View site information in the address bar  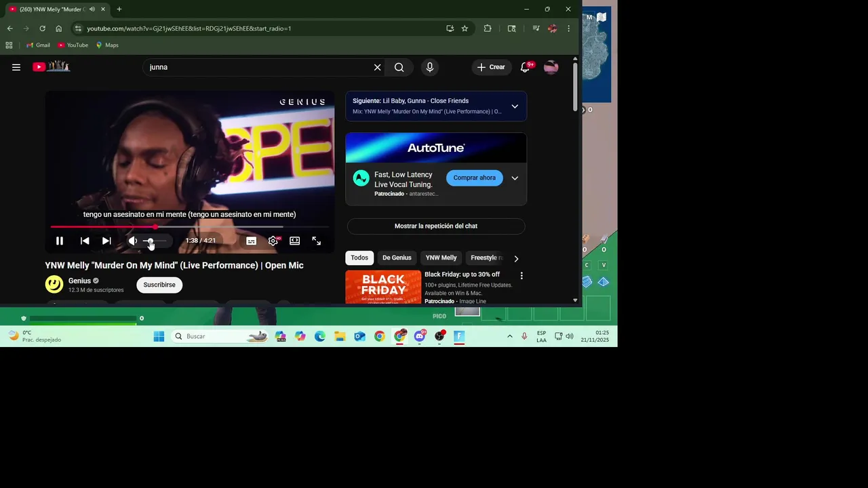(x=78, y=28)
